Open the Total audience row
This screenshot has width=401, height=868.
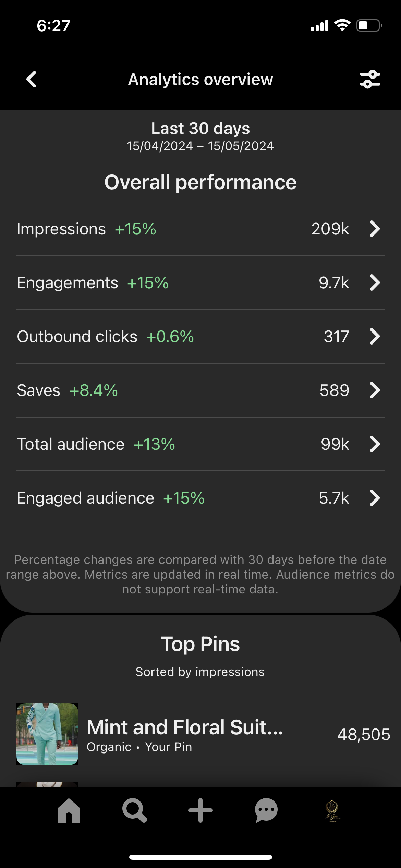[x=200, y=444]
